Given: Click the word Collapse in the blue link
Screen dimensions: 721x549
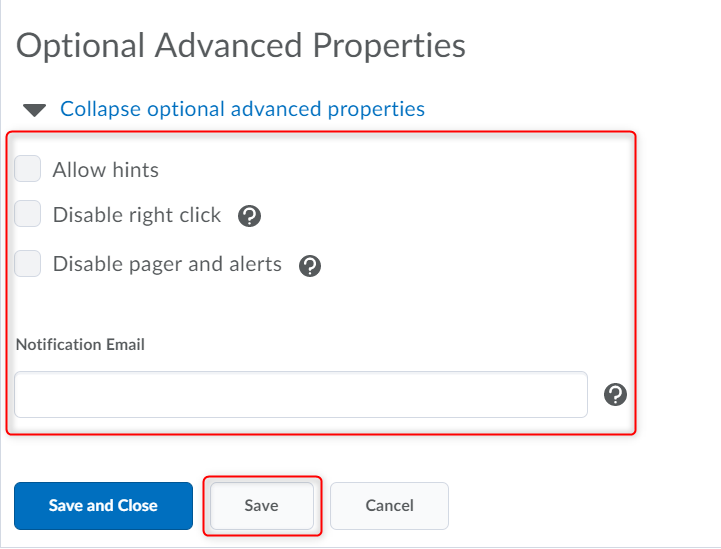Looking at the screenshot, I should pyautogui.click(x=100, y=109).
